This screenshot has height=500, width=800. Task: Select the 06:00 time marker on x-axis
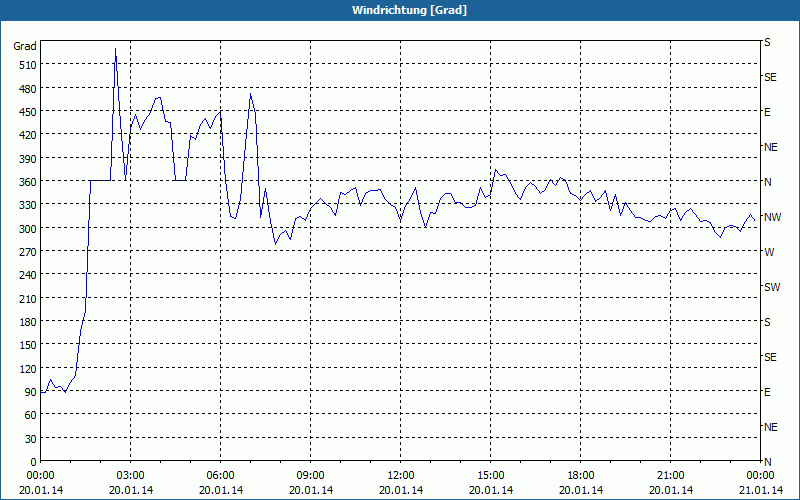220,475
